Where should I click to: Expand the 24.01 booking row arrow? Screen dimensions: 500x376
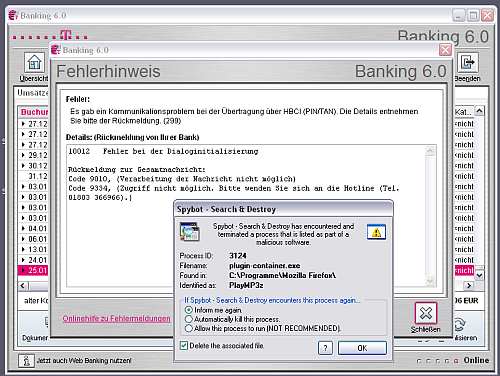click(23, 260)
